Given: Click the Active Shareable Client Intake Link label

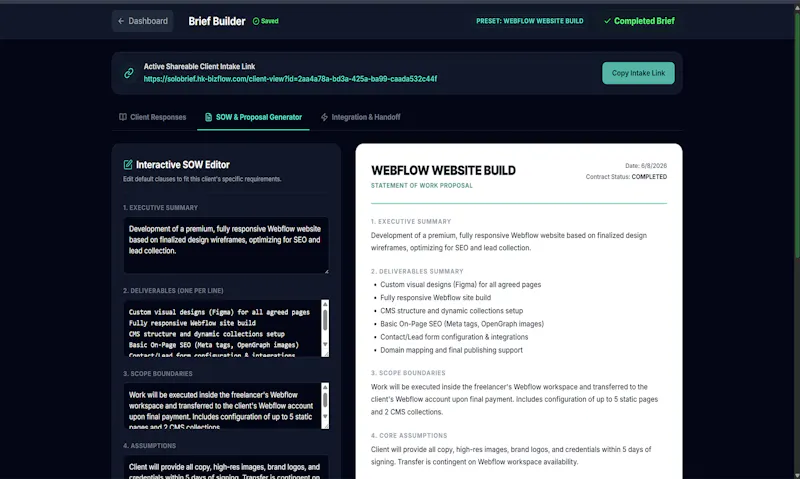Looking at the screenshot, I should (x=199, y=66).
